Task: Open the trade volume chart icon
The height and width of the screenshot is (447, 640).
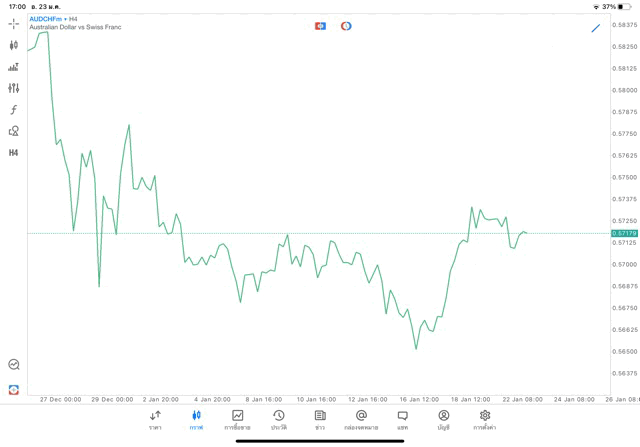Action: 14,67
